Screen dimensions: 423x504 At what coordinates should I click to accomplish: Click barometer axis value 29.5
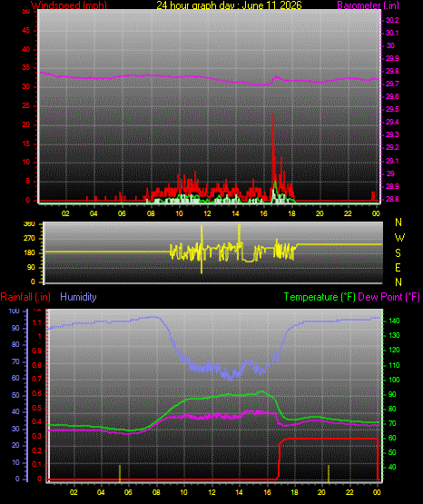click(392, 109)
